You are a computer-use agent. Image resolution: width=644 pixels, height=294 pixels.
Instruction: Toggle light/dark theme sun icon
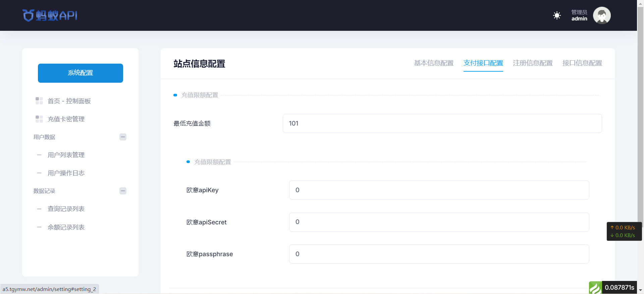tap(557, 15)
